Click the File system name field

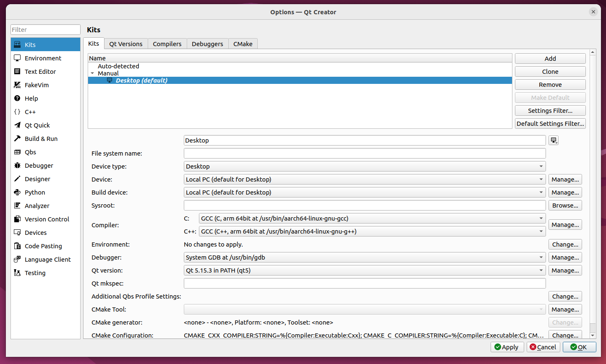click(x=365, y=153)
